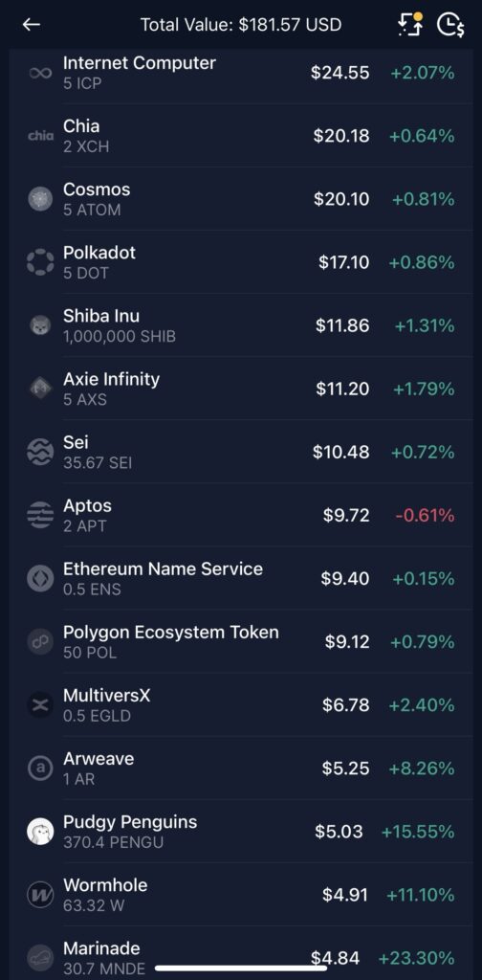Tap Marinade +23.30% change percentage

416,957
